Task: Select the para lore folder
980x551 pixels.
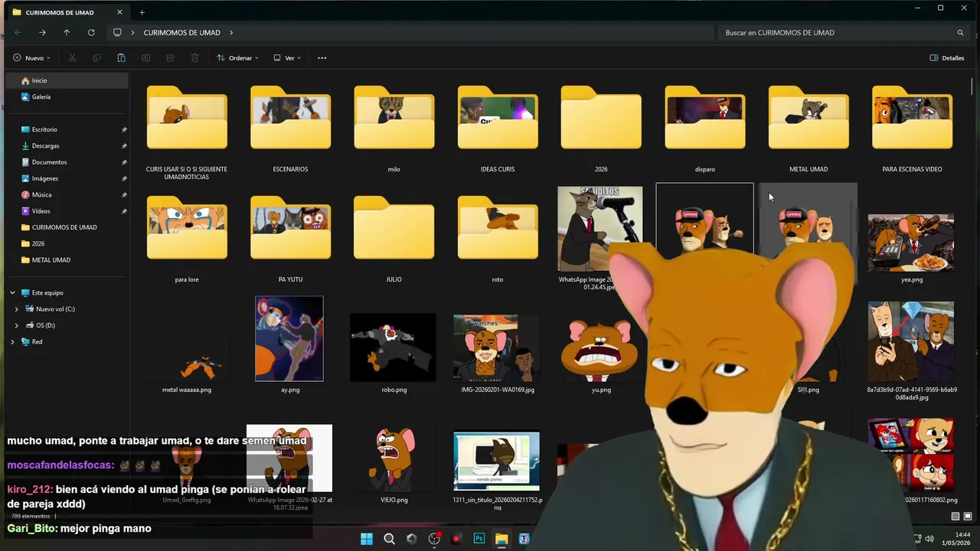Action: 187,239
